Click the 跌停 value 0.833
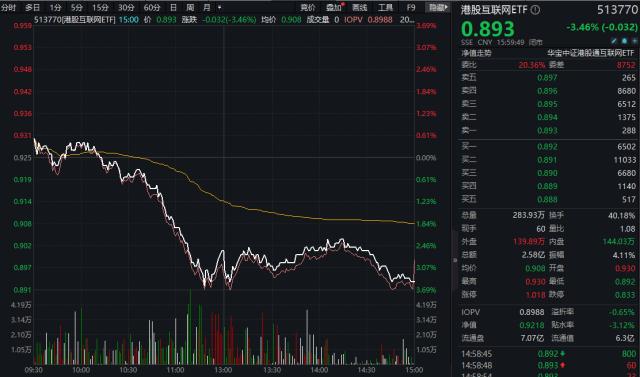The width and height of the screenshot is (640, 377). [625, 295]
